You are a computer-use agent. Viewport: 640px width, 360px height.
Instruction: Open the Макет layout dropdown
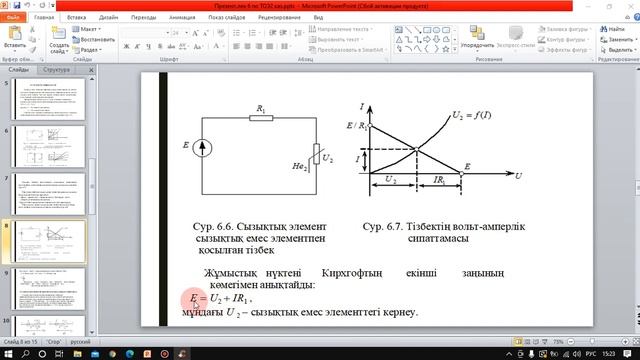click(87, 29)
